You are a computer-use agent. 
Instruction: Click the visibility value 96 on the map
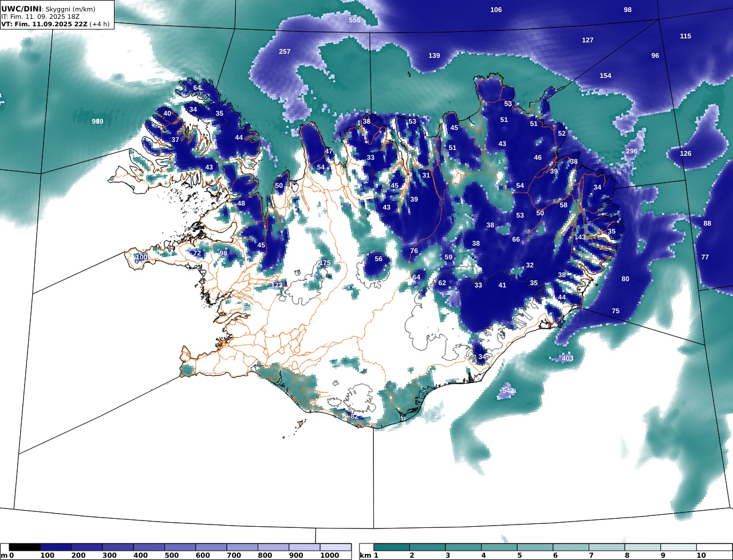[x=655, y=56]
